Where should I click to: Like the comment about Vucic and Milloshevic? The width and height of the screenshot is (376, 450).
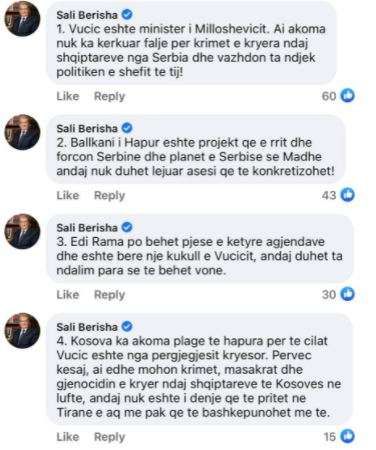pos(68,96)
